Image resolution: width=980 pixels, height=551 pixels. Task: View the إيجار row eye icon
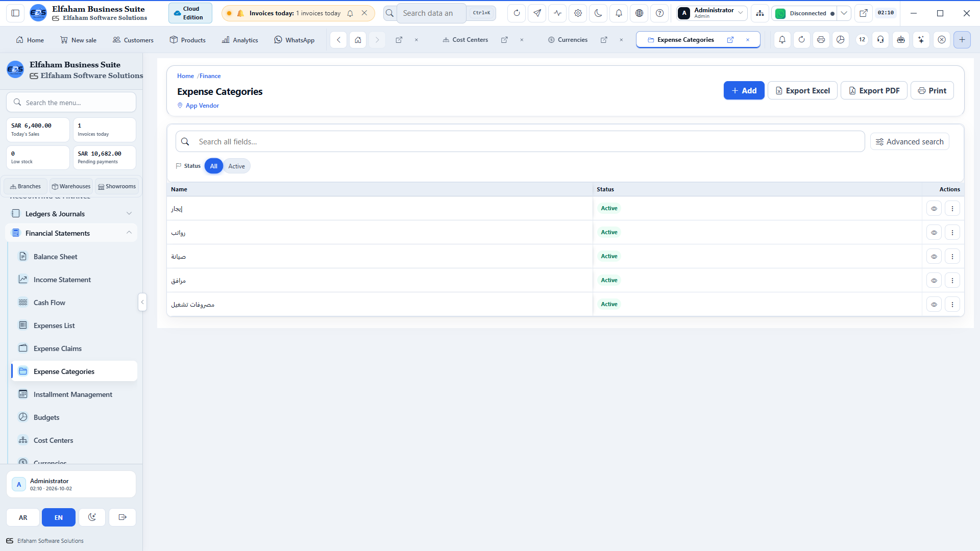click(x=934, y=209)
